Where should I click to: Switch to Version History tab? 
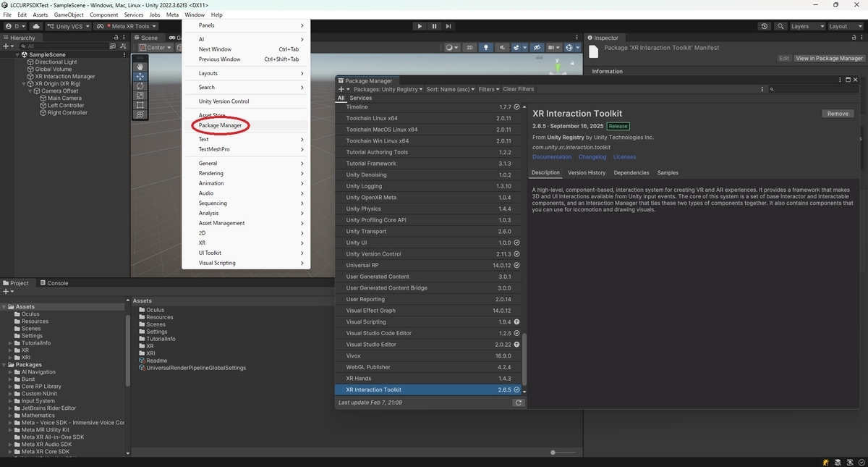pos(587,173)
